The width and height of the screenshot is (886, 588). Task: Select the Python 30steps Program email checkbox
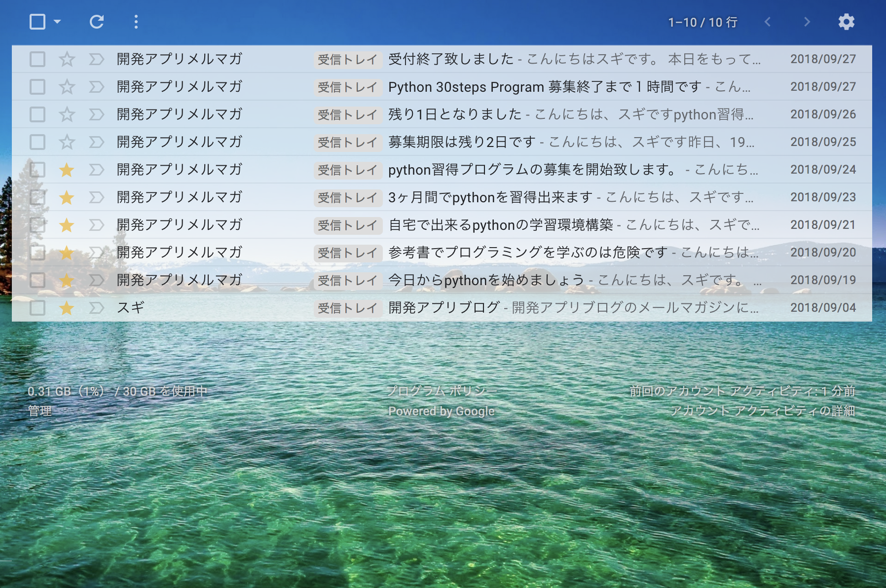pos(37,87)
